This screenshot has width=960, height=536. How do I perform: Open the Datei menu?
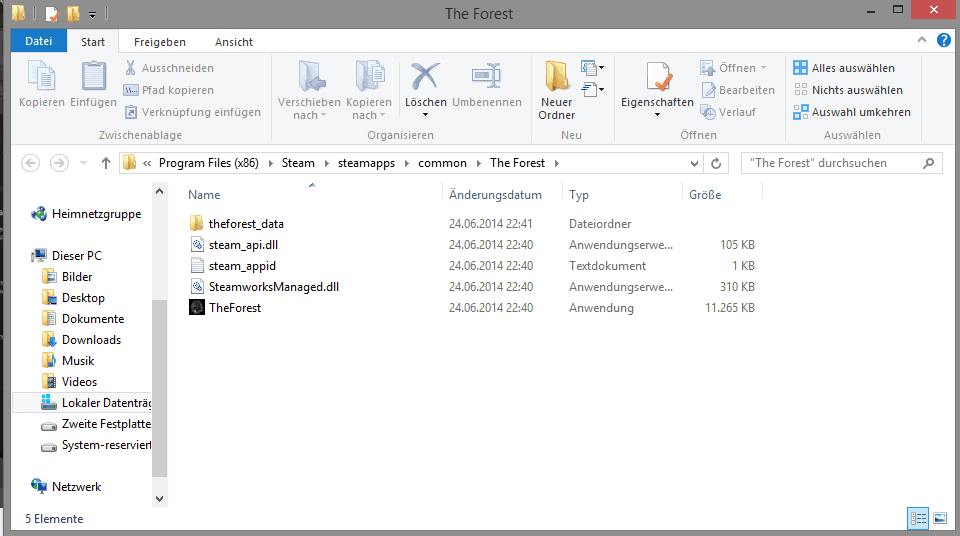click(39, 42)
